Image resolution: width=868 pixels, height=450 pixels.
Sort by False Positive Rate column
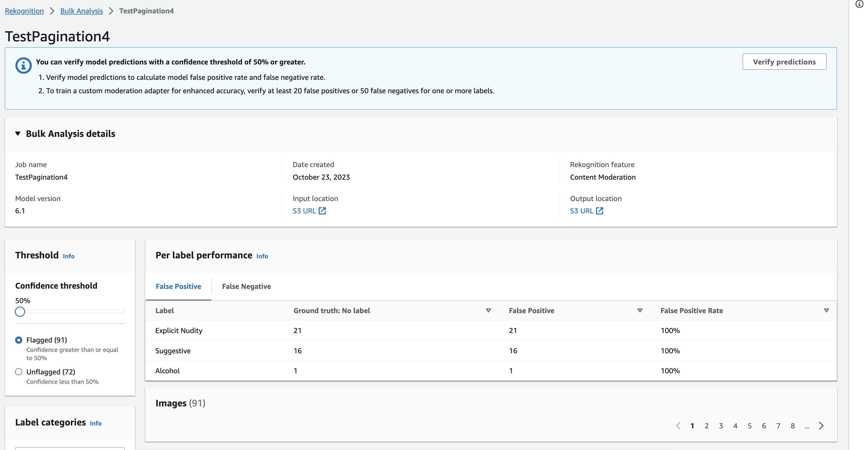click(x=826, y=310)
